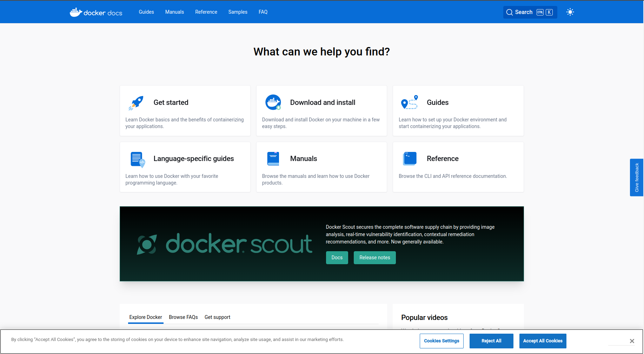Open the Download and install card title

323,102
